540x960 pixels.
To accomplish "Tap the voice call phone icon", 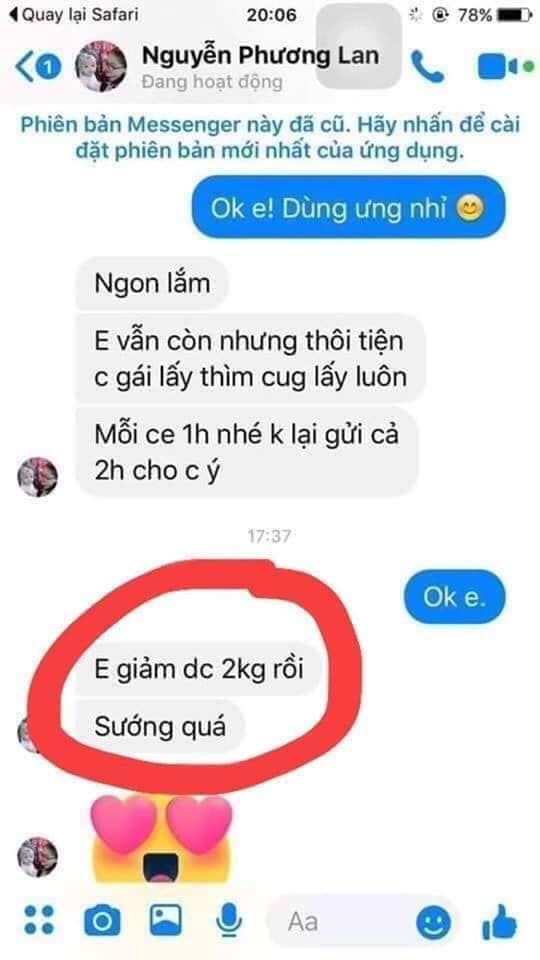I will 427,66.
